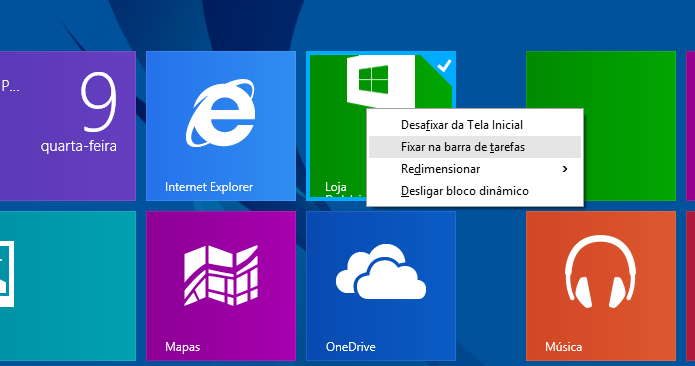This screenshot has width=695, height=366.
Task: Click the Música tile label
Action: pos(563,347)
